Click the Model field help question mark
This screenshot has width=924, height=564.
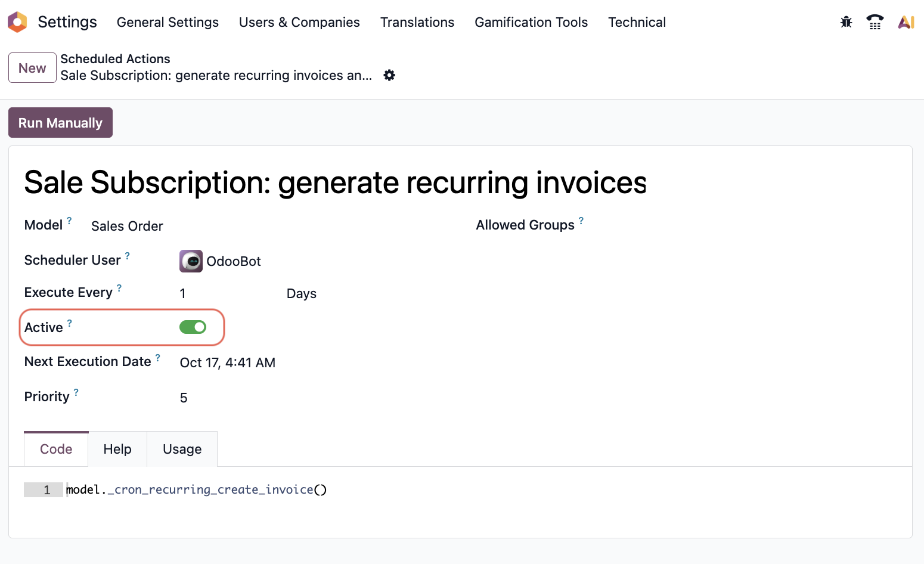click(x=69, y=221)
